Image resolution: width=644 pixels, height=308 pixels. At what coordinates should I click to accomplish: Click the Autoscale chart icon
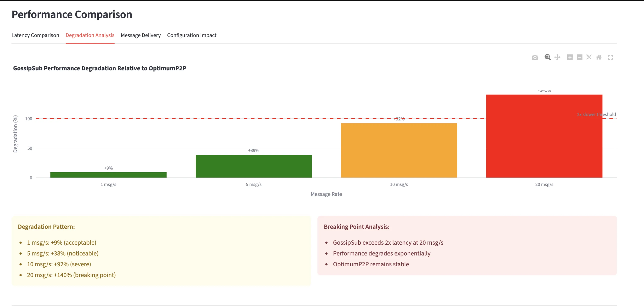(x=589, y=57)
